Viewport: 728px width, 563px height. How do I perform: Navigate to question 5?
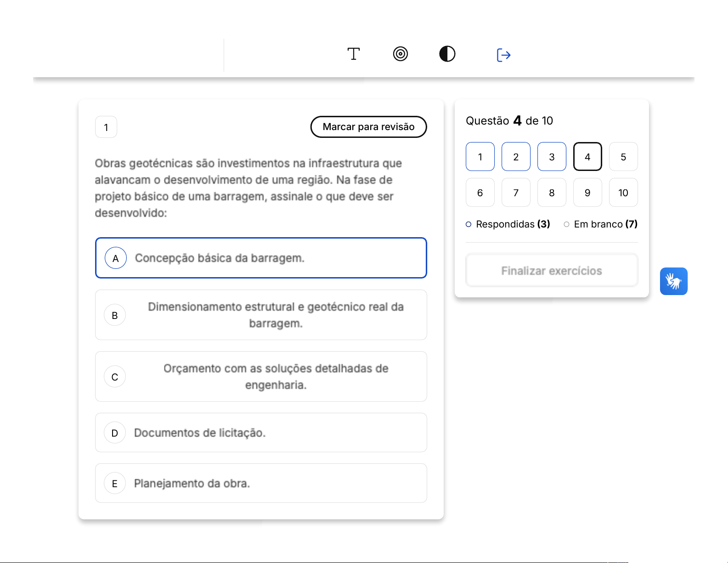coord(623,157)
